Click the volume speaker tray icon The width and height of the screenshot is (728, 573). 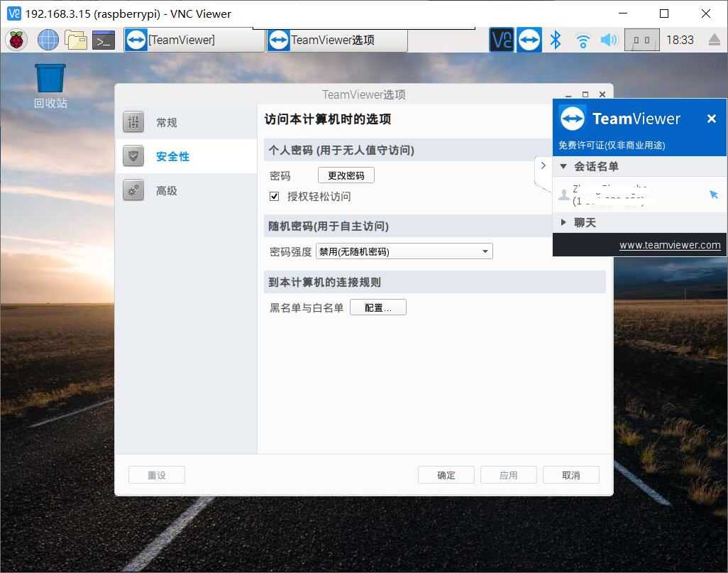tap(609, 40)
